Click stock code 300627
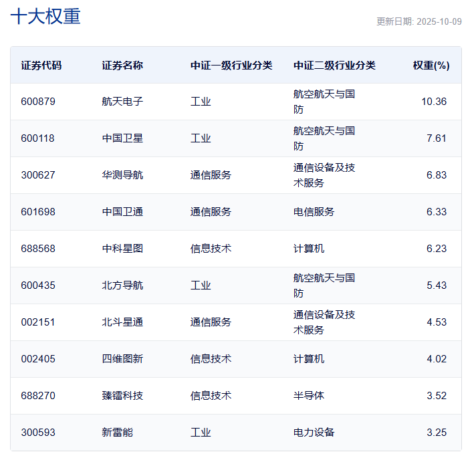 click(x=38, y=175)
